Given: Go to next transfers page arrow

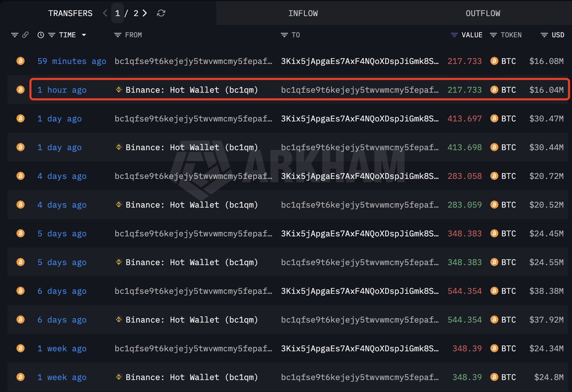Looking at the screenshot, I should (x=145, y=13).
